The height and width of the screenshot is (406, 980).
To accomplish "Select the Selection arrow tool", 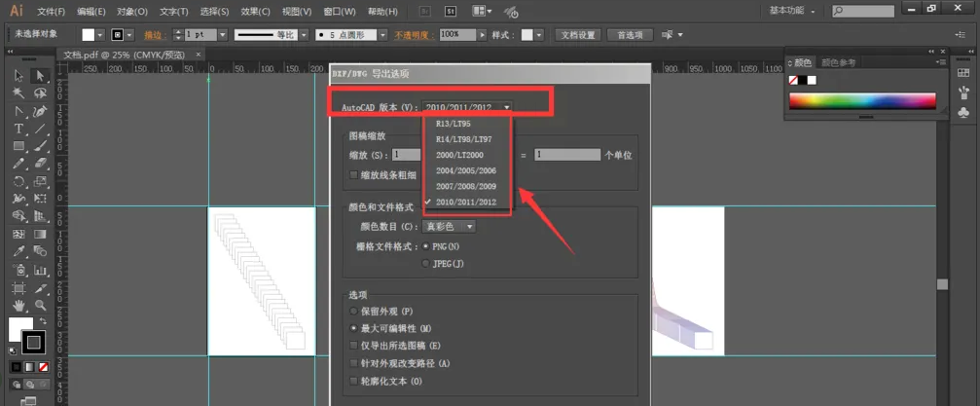I will pos(19,76).
